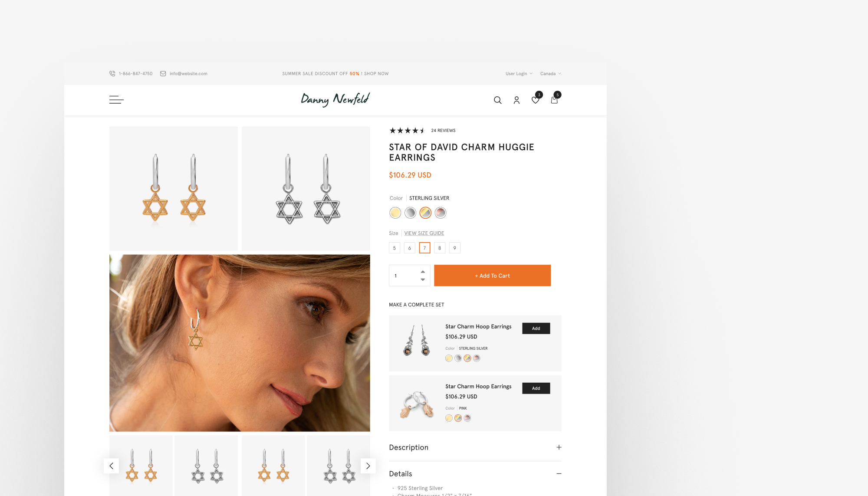This screenshot has height=496, width=868.
Task: Open the user account icon
Action: (516, 100)
